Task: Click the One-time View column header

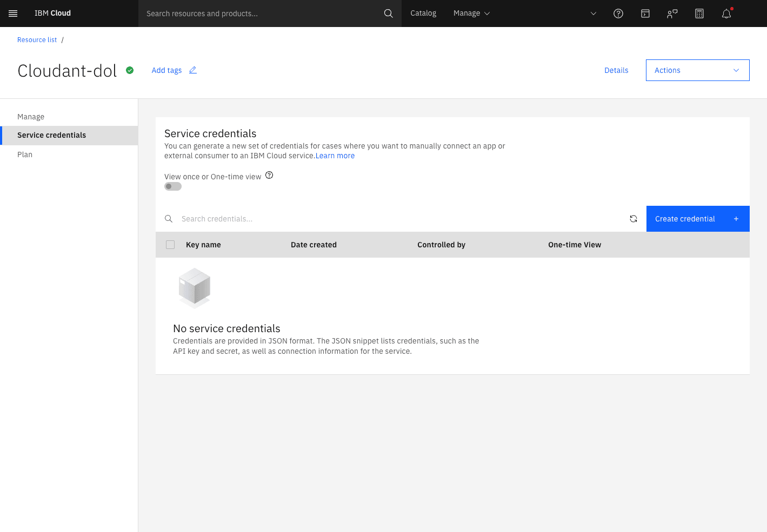Action: pos(575,245)
